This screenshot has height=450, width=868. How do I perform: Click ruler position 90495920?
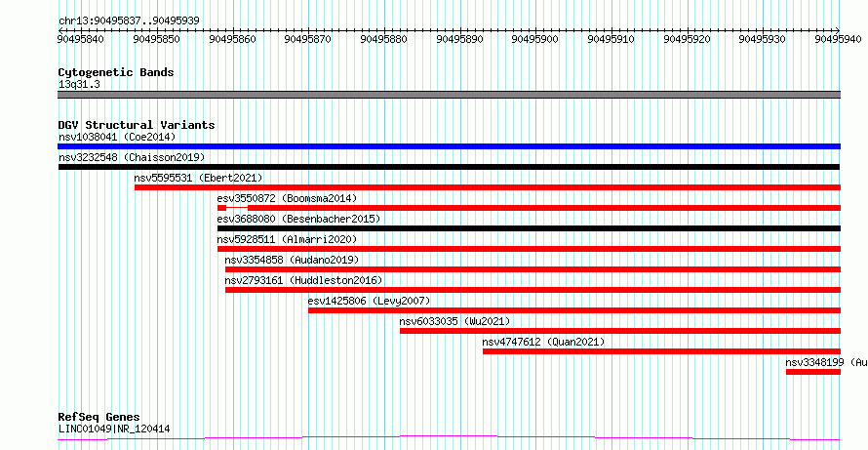click(x=688, y=39)
